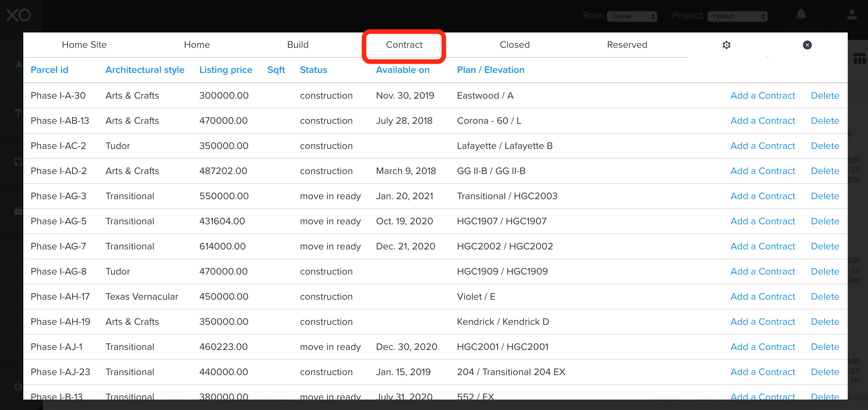Add a Contract for Phase I-AH-17
This screenshot has height=410, width=868.
click(762, 297)
